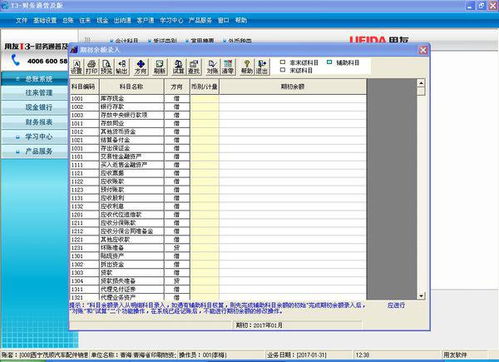The image size is (499, 362).
Task: Toggle the 末级科目 legend checkbox
Action: click(283, 70)
